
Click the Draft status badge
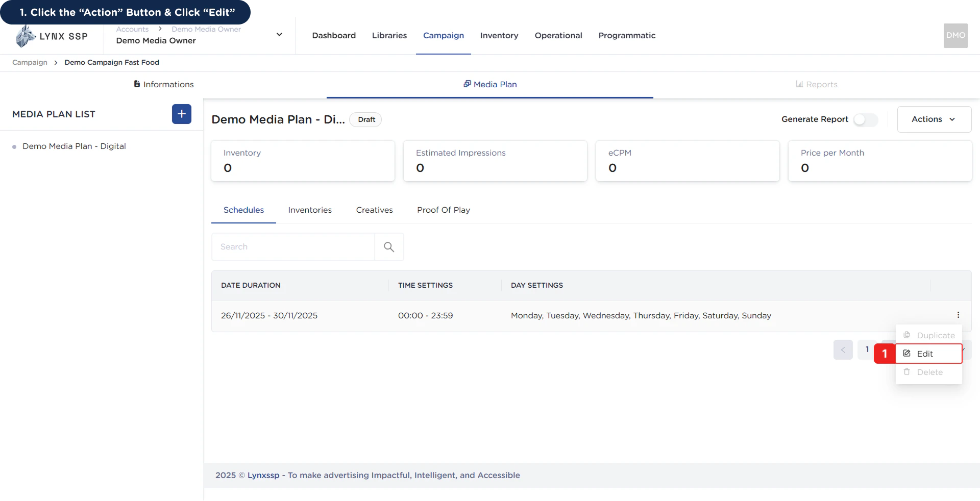(x=366, y=119)
